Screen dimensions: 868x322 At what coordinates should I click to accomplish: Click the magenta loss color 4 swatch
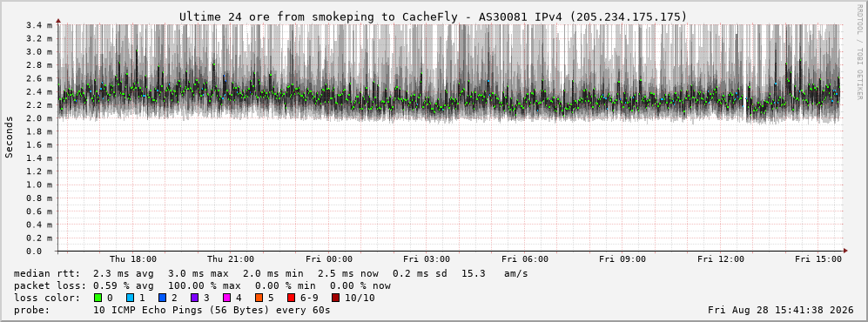[226, 299]
